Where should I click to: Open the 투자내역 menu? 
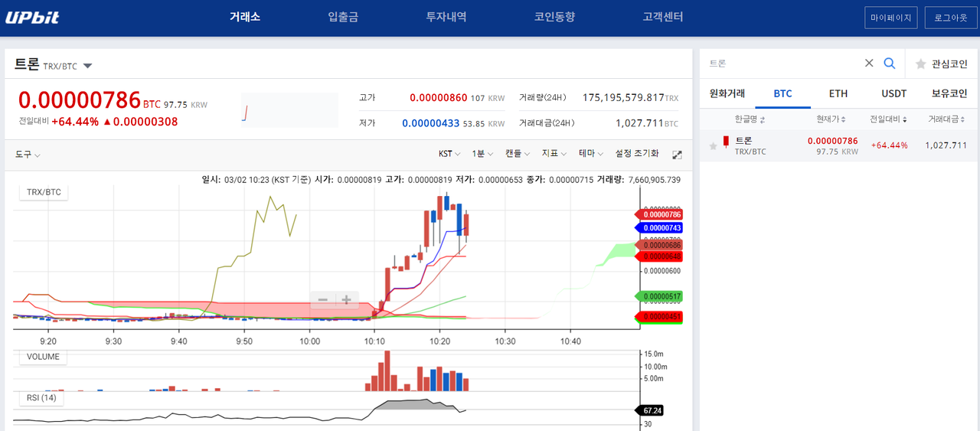click(446, 17)
